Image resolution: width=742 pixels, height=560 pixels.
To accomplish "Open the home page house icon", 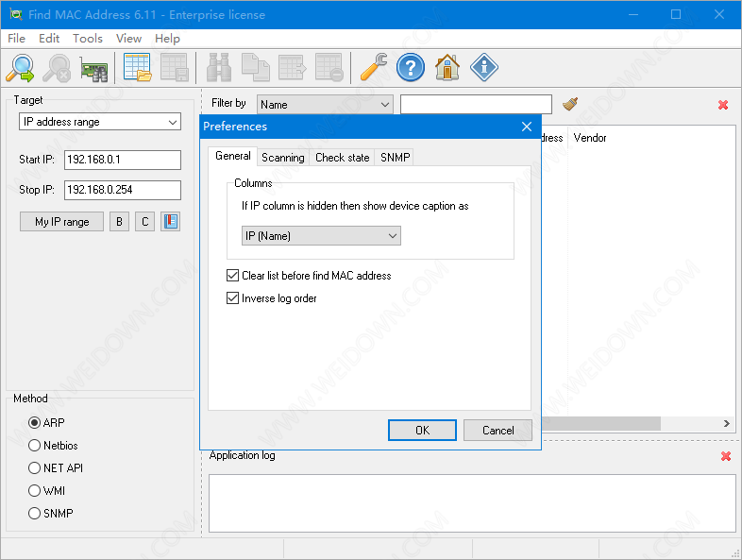I will click(447, 68).
